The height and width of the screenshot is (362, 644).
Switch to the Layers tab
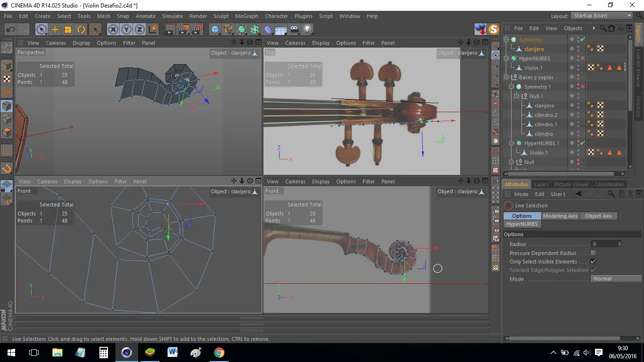[x=541, y=184]
